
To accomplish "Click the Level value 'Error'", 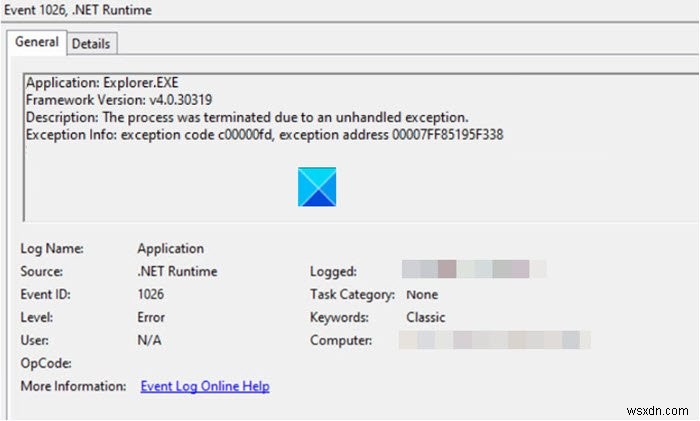I will tap(151, 317).
